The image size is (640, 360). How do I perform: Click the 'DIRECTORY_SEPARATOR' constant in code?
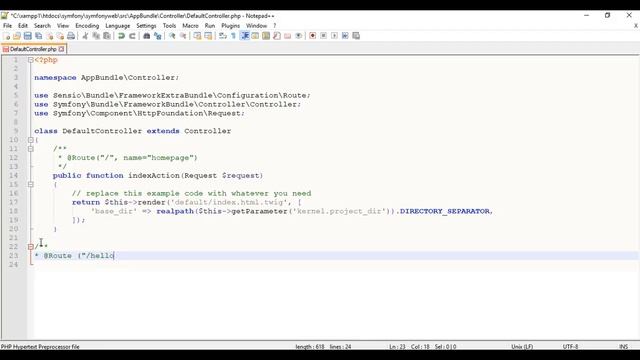coord(445,211)
